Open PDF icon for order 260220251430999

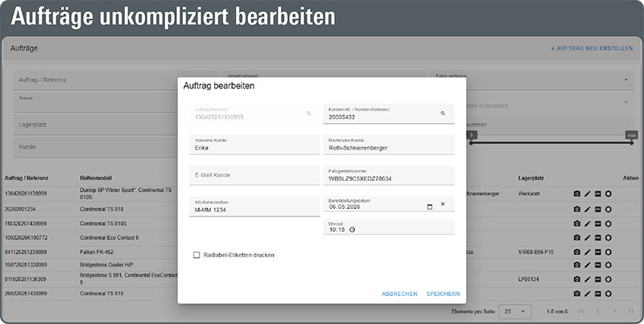(598, 293)
